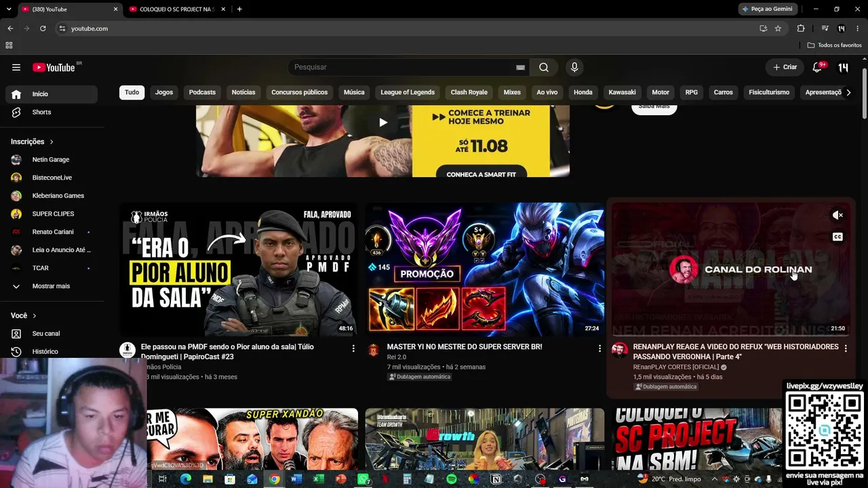Open WhatsApp from the taskbar

364,479
